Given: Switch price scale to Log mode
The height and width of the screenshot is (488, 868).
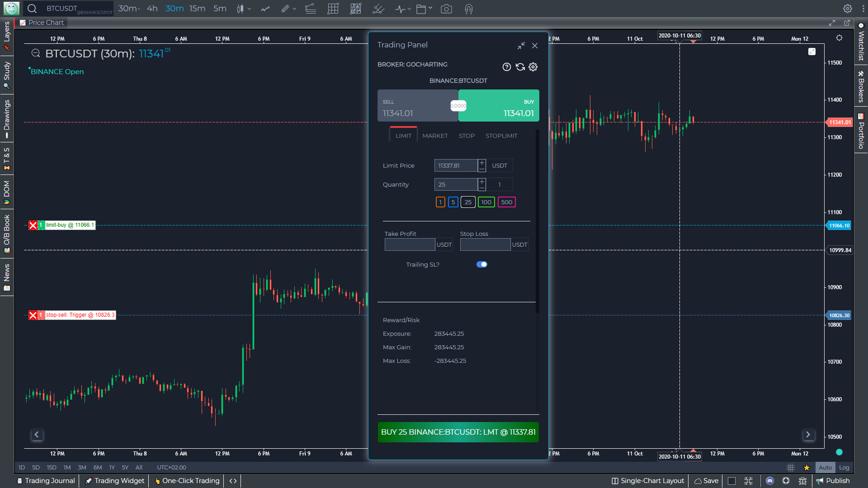Looking at the screenshot, I should (844, 468).
